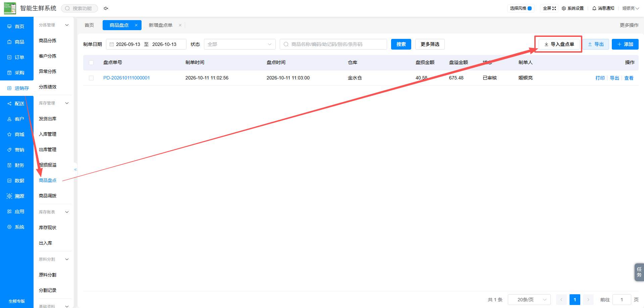This screenshot has width=644, height=308.
Task: Open stocktake link PD-202610111000001
Action: coord(126,78)
